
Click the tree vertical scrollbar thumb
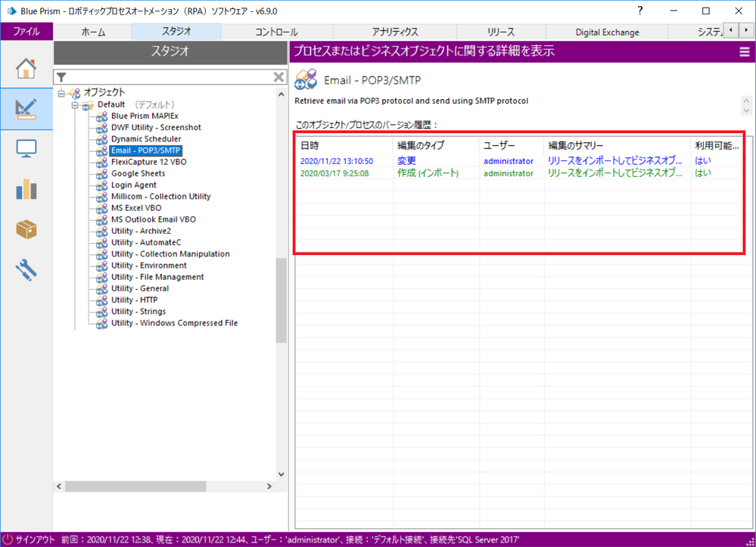(x=281, y=300)
